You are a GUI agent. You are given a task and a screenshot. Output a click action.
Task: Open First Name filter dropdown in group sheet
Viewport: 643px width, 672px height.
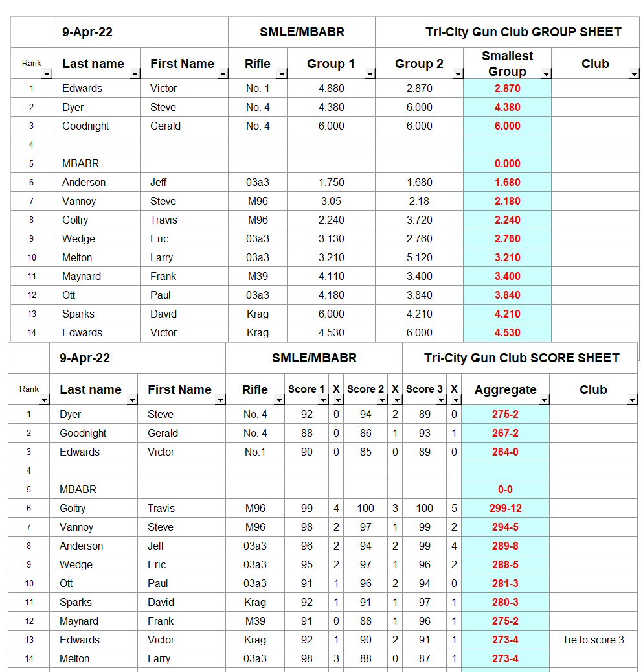pyautogui.click(x=223, y=75)
